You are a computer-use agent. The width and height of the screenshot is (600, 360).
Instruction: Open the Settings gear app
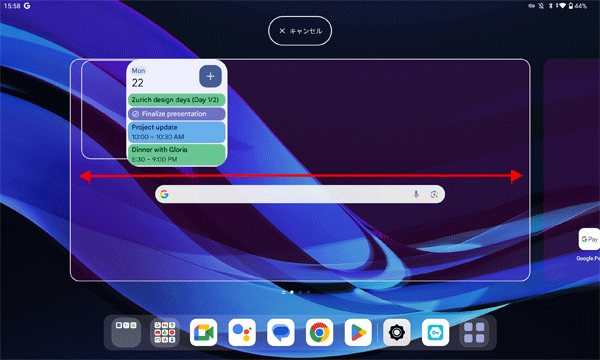397,332
